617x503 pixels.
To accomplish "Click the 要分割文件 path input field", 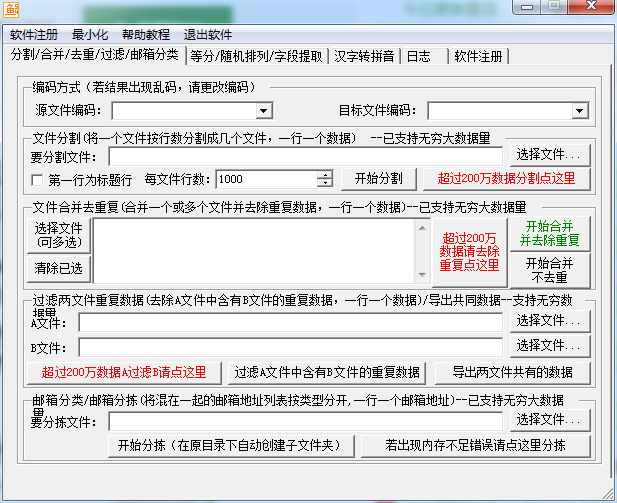I will [306, 156].
